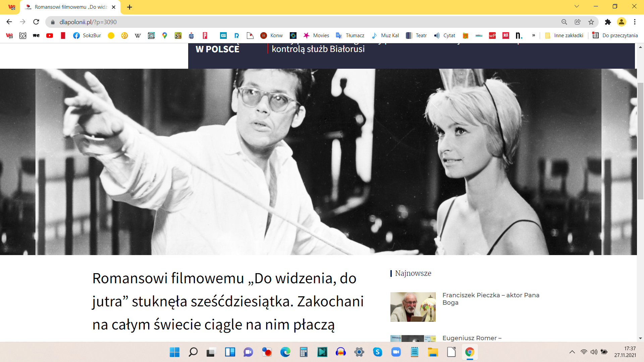Click the browser back arrow
The width and height of the screenshot is (644, 362).
(9, 22)
